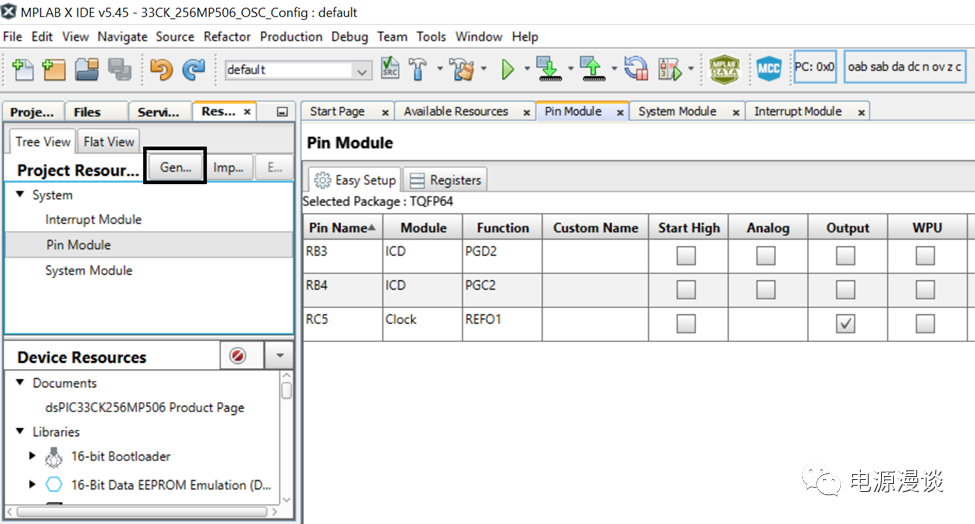975x524 pixels.
Task: Enable Start High checkbox for RB3
Action: (x=686, y=256)
